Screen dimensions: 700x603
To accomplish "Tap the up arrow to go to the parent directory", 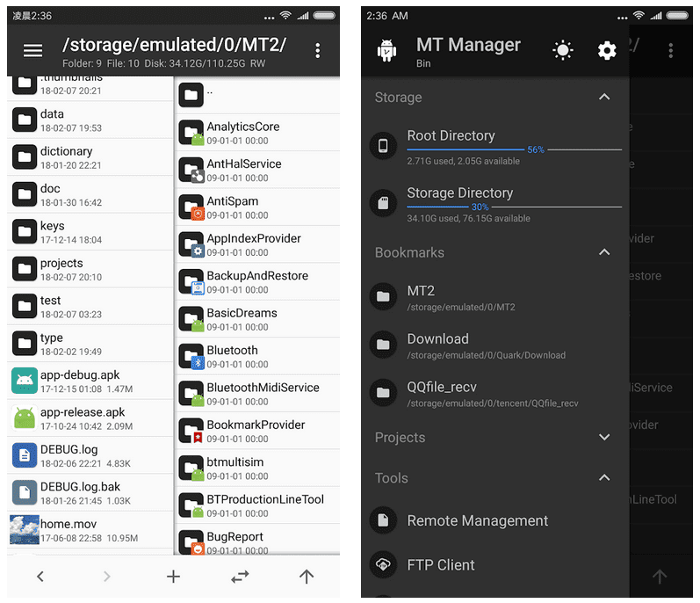I will (307, 577).
